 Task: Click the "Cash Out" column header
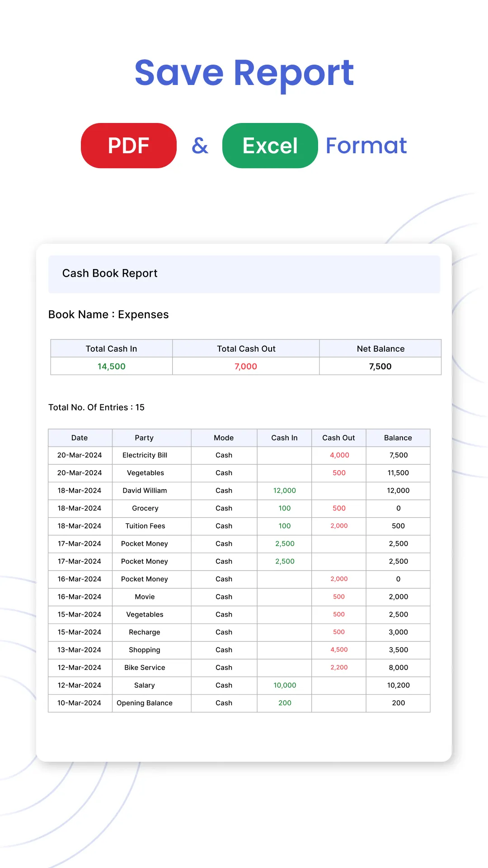[x=339, y=438]
